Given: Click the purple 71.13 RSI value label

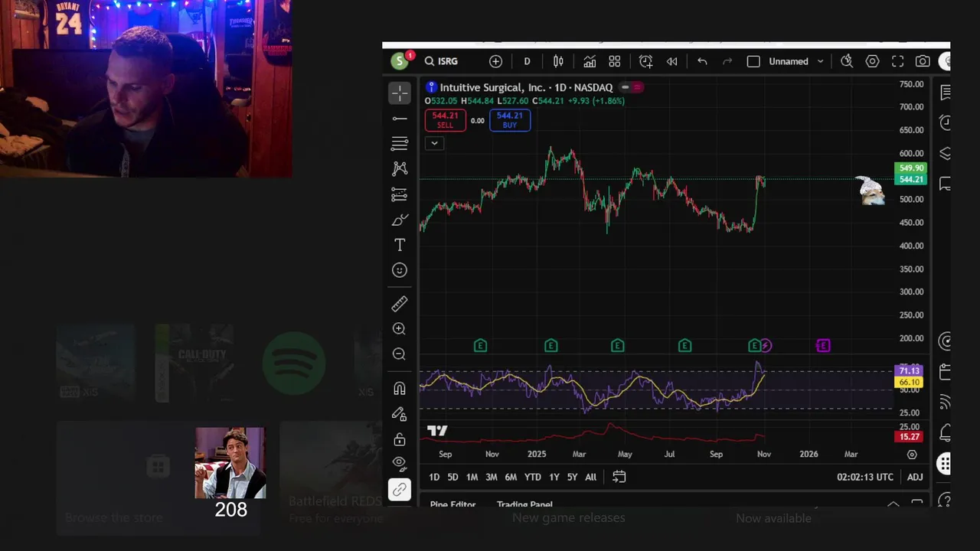Looking at the screenshot, I should click(909, 371).
